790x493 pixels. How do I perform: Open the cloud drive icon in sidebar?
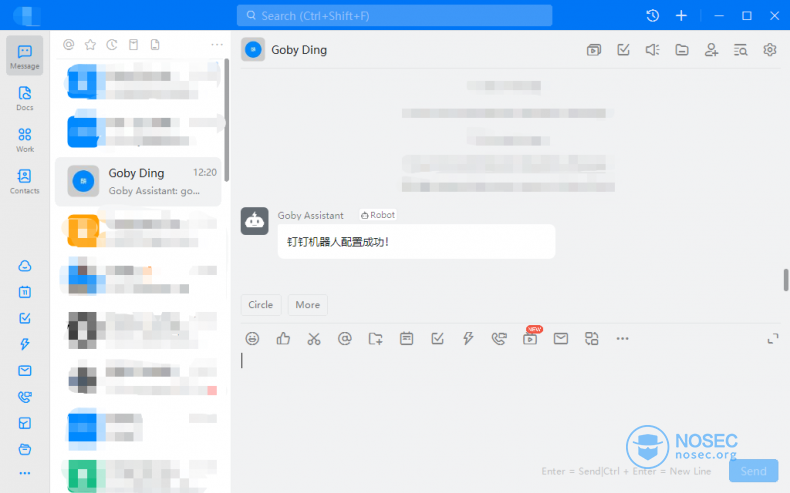click(x=24, y=266)
